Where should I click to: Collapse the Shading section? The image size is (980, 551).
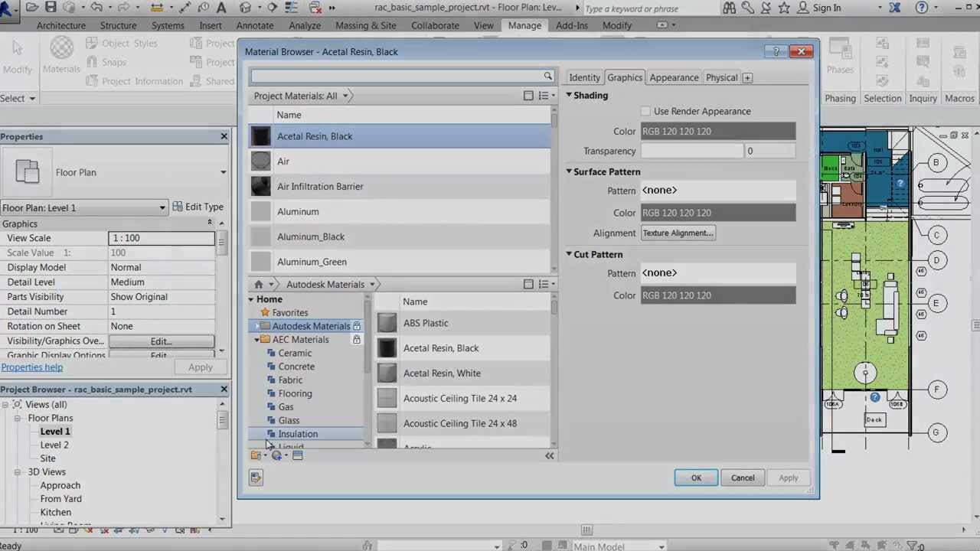point(569,96)
